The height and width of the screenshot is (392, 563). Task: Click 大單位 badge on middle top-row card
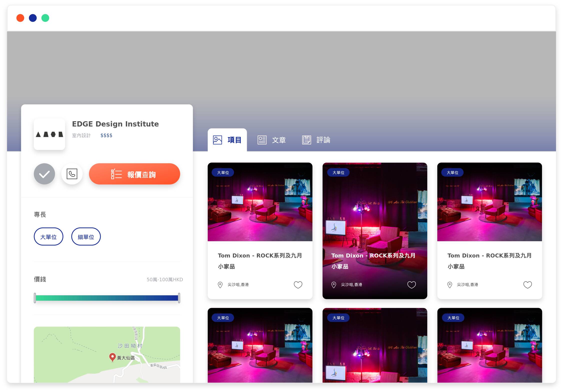click(x=338, y=172)
